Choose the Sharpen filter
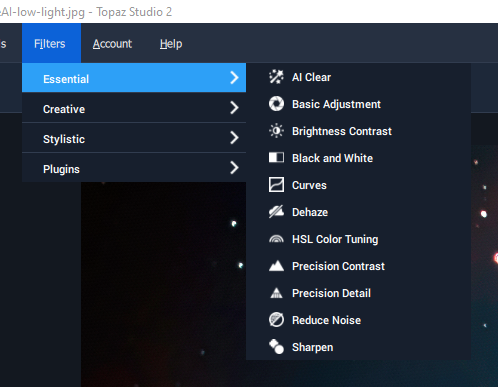 point(358,347)
